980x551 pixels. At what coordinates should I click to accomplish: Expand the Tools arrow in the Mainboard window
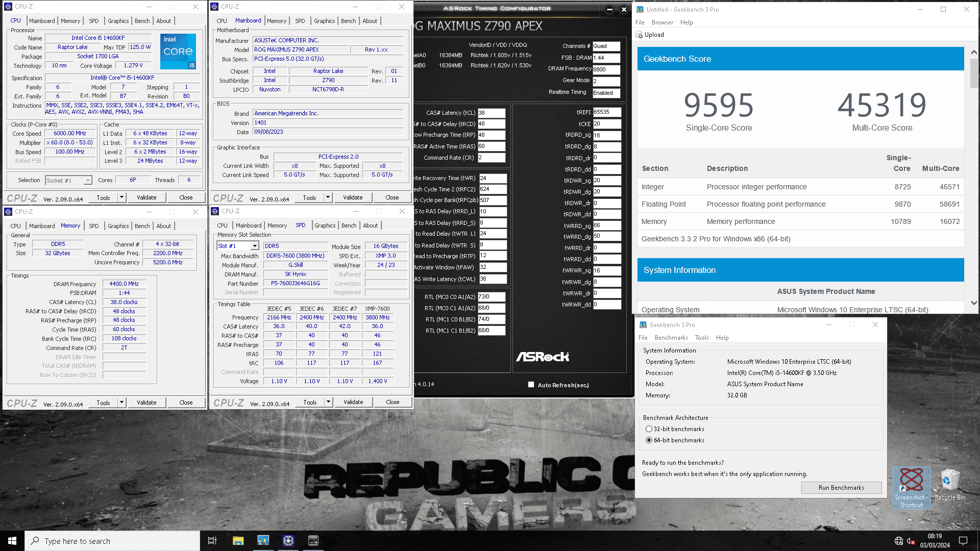[x=328, y=197]
